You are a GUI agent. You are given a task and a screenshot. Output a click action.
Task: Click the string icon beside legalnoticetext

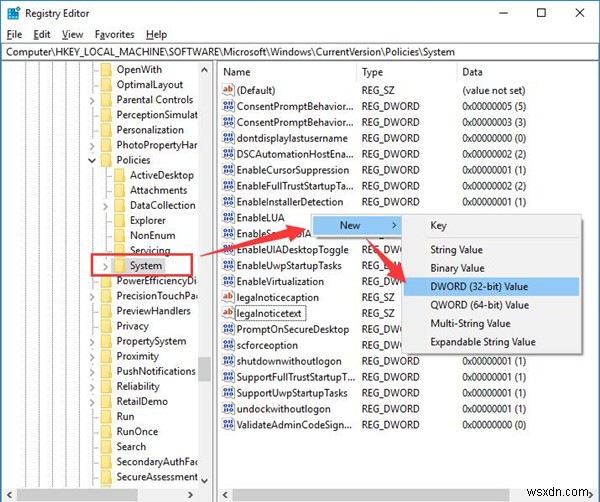click(228, 313)
